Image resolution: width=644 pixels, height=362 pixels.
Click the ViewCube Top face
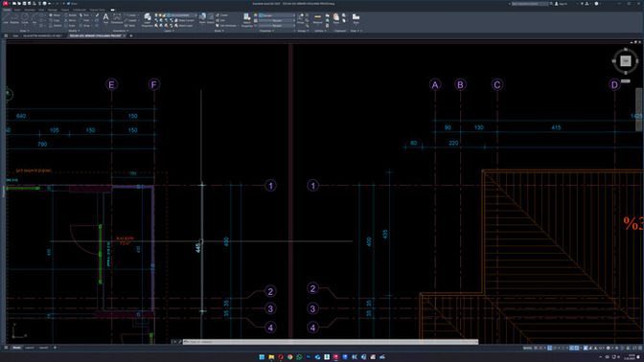coord(626,61)
